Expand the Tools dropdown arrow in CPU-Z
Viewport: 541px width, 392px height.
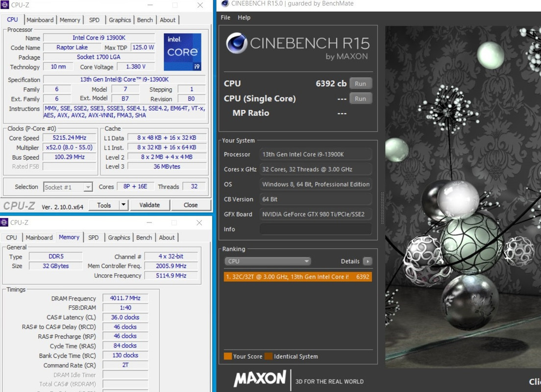(123, 205)
